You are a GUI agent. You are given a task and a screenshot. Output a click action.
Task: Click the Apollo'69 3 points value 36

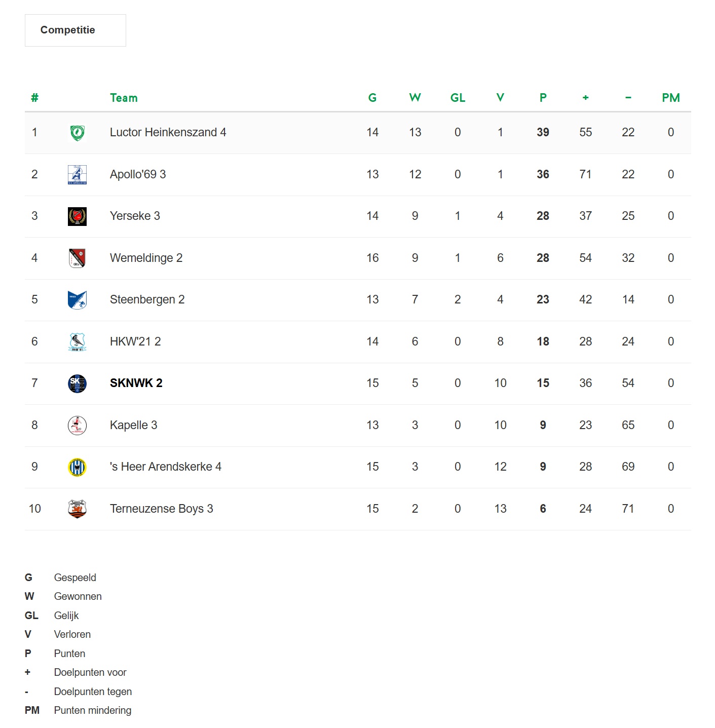click(x=543, y=174)
